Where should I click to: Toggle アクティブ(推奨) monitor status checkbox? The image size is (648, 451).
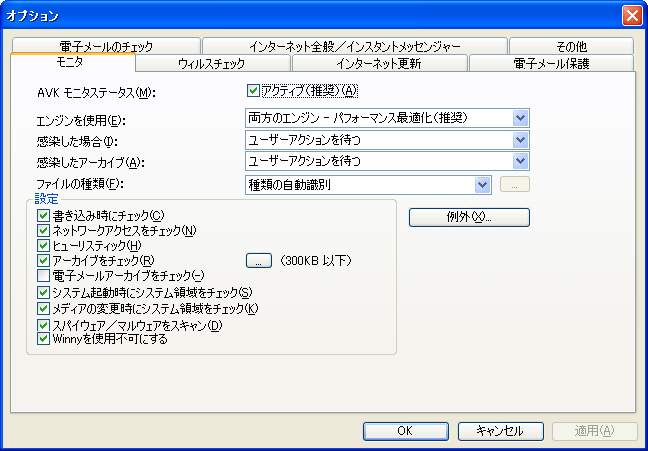click(x=253, y=91)
